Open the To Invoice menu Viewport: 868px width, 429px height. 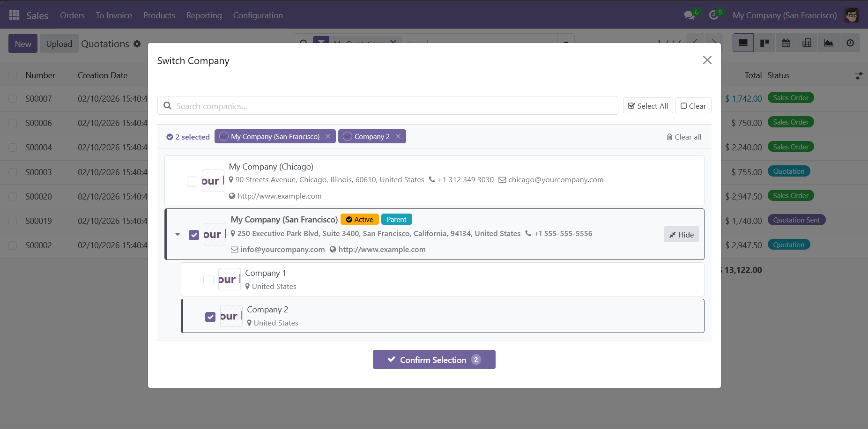[x=114, y=15]
